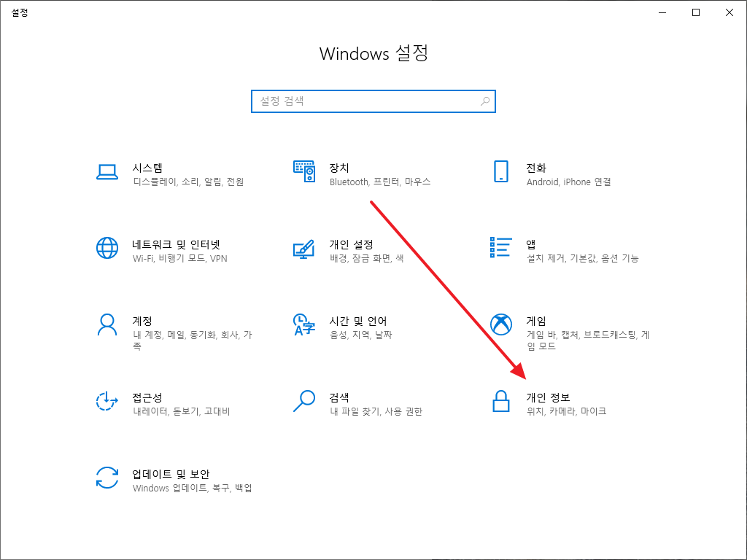Click the magnifier icon in search box
The width and height of the screenshot is (747, 560).
click(x=485, y=101)
